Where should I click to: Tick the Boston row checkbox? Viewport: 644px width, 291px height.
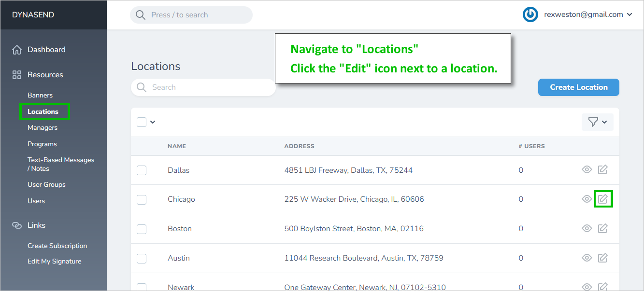tap(142, 229)
